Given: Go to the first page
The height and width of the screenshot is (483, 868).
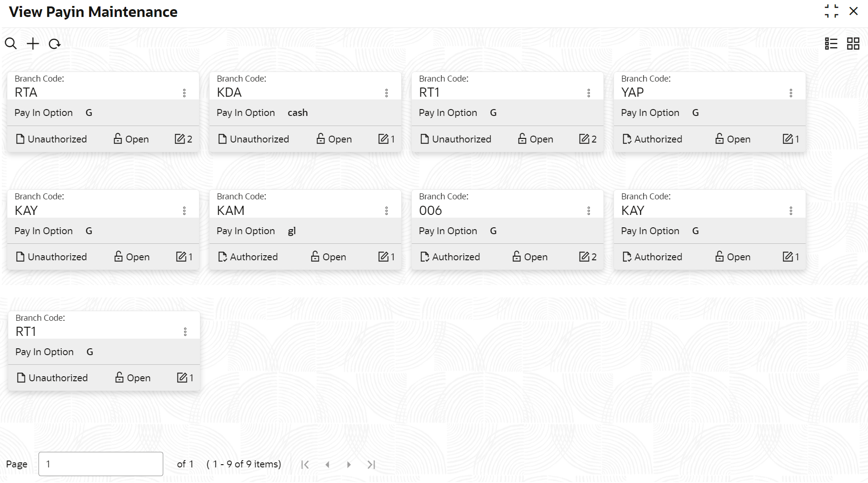Looking at the screenshot, I should [305, 465].
